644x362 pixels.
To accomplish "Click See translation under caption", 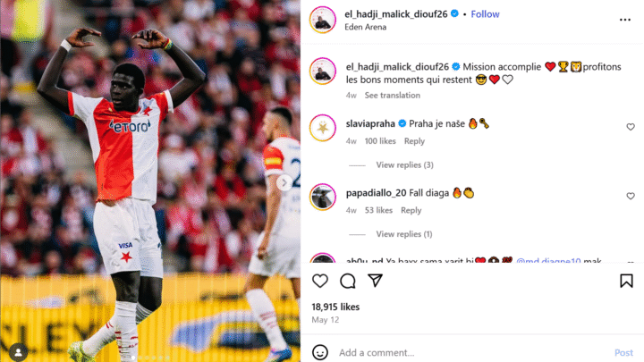I will 393,96.
